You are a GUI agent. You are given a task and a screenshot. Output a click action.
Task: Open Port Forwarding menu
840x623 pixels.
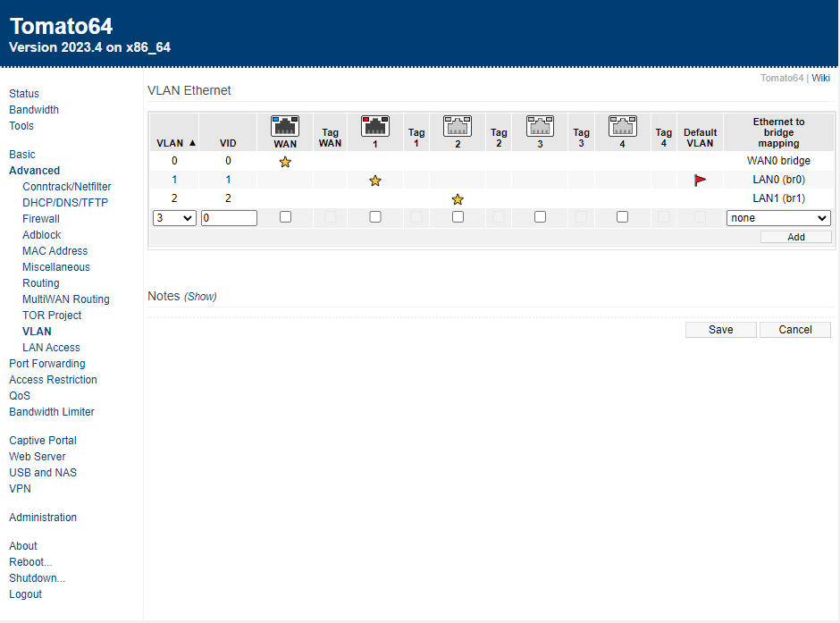coord(47,364)
